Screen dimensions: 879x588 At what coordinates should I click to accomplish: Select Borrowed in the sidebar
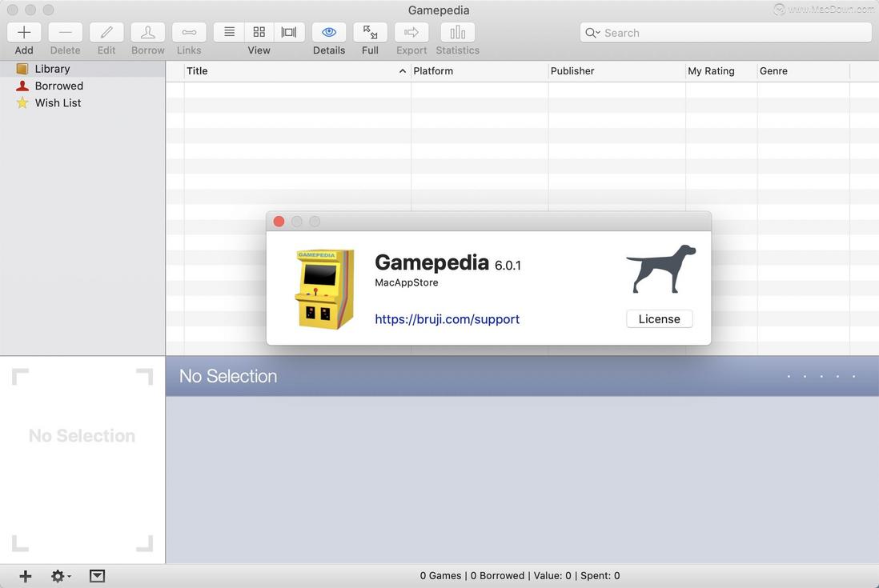point(82,86)
